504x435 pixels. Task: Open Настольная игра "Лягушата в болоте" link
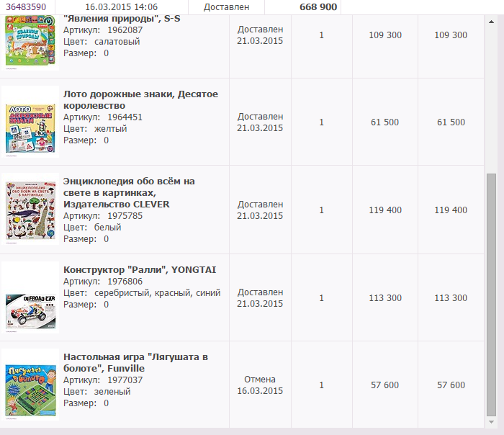point(135,362)
